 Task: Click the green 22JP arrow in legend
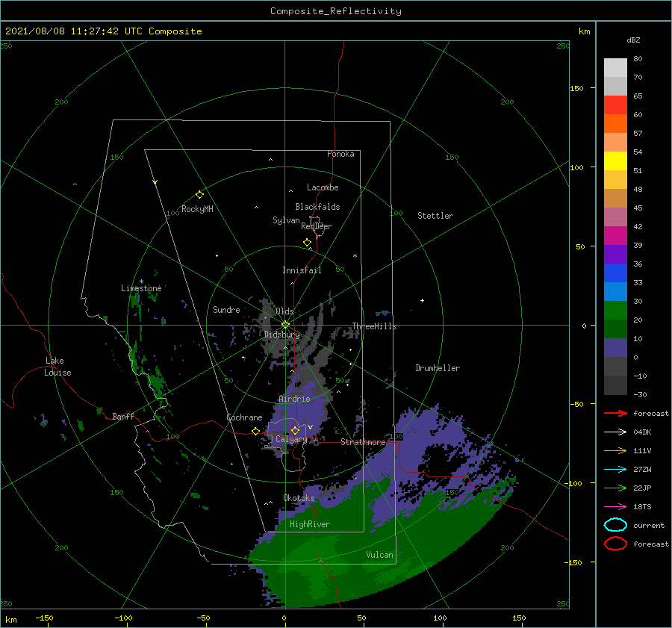click(x=616, y=488)
